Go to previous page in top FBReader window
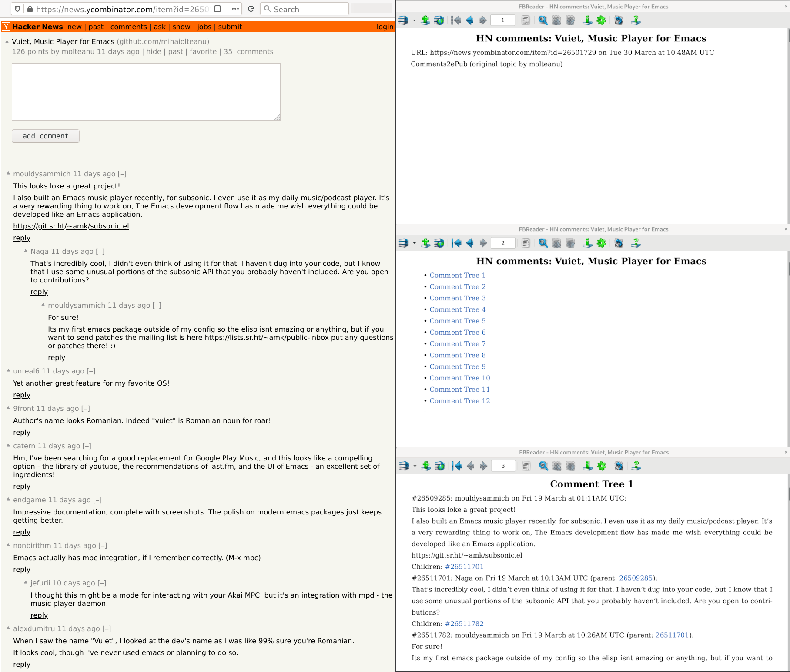 (x=469, y=20)
